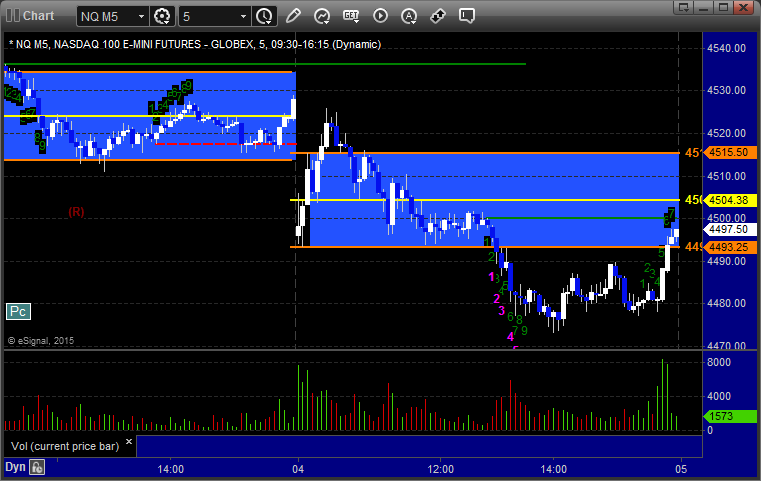Image resolution: width=761 pixels, height=481 pixels.
Task: Expand the interval 5 dropdown arrow
Action: pyautogui.click(x=244, y=17)
